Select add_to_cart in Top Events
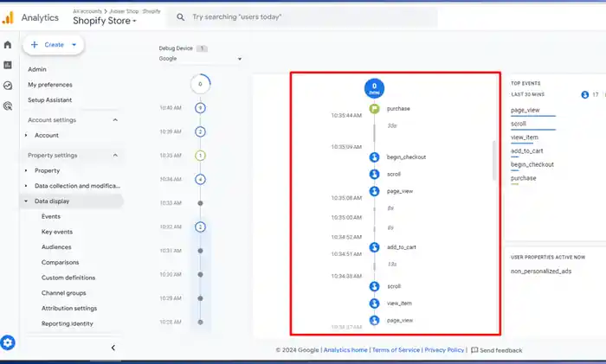Screen dimensions: 606x364 tap(526, 151)
